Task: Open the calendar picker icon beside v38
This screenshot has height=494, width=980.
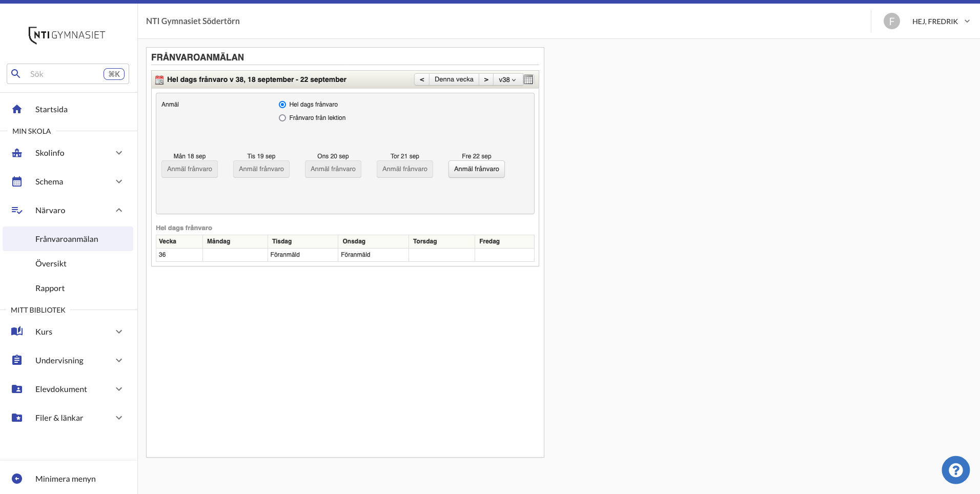Action: tap(528, 79)
